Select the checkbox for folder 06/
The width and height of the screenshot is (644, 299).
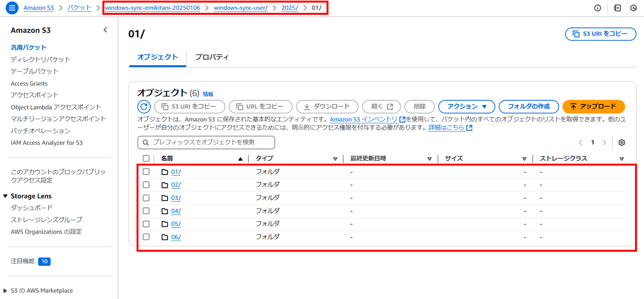(146, 237)
